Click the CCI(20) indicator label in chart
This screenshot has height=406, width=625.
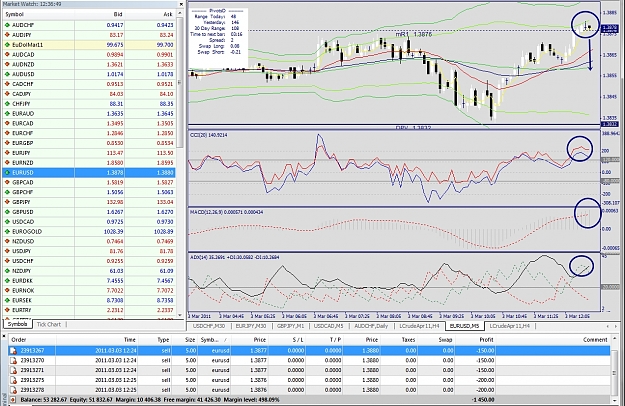[x=209, y=135]
